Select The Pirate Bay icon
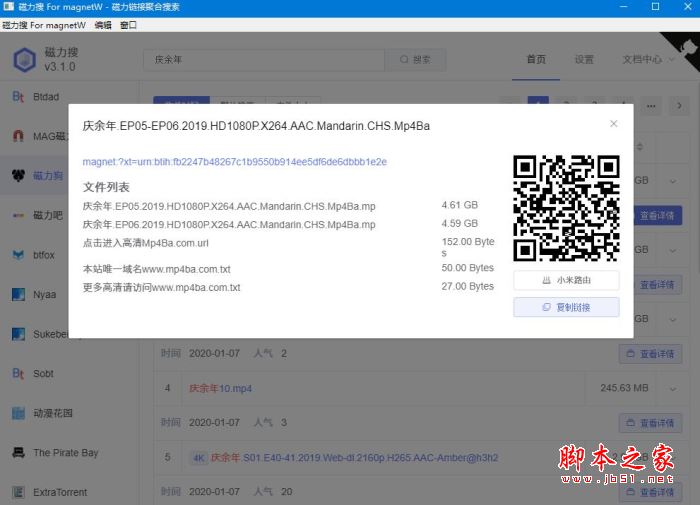This screenshot has width=700, height=505. 18,453
